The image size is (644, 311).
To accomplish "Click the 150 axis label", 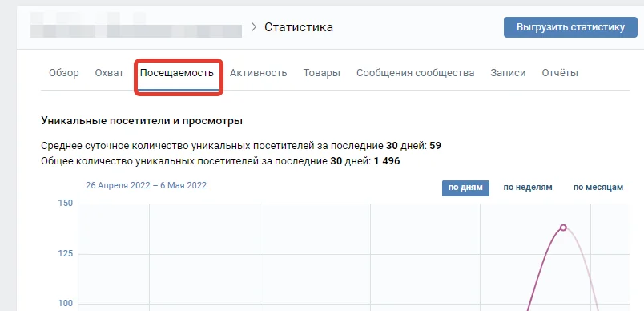I will [x=66, y=204].
